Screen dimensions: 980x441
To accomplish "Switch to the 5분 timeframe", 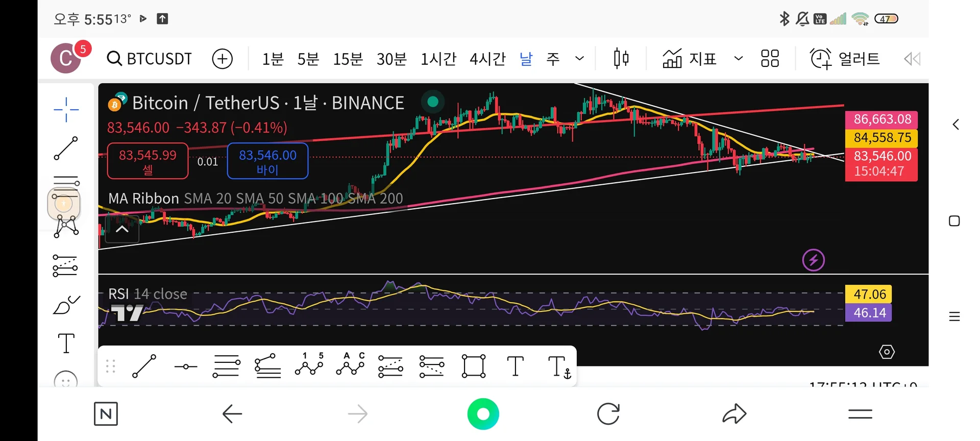I will click(x=308, y=59).
